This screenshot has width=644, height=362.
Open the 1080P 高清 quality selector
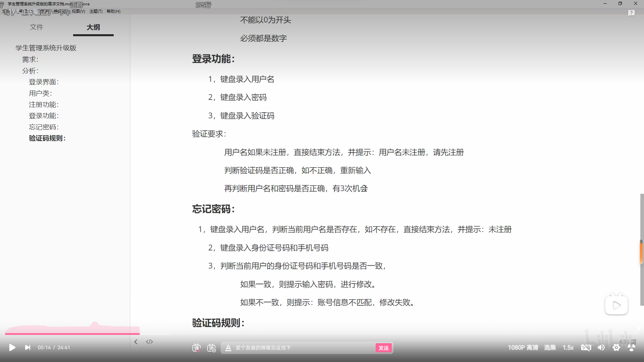(523, 348)
